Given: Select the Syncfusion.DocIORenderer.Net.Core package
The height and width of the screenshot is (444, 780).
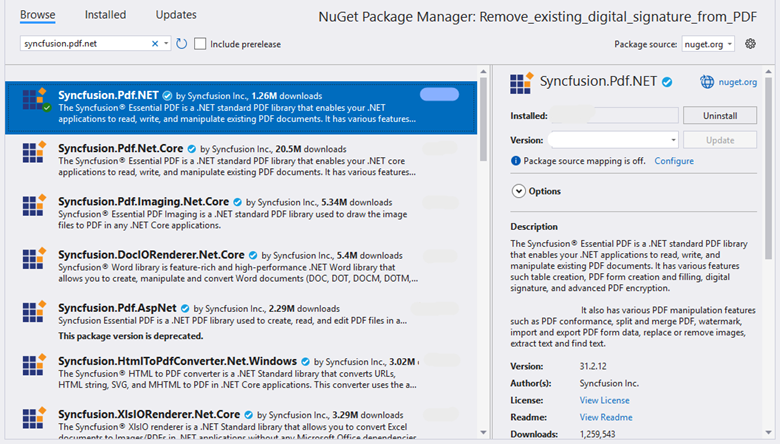Looking at the screenshot, I should pyautogui.click(x=241, y=267).
